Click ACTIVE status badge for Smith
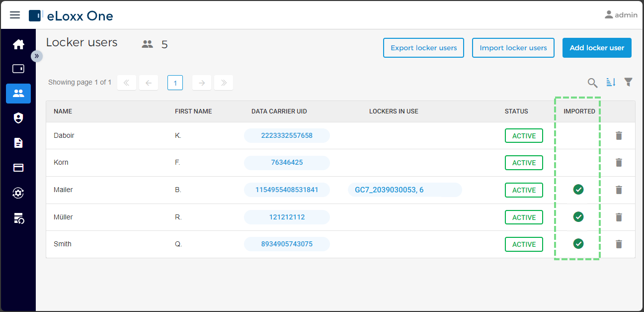Screen dimensions: 644x312 click(524, 244)
